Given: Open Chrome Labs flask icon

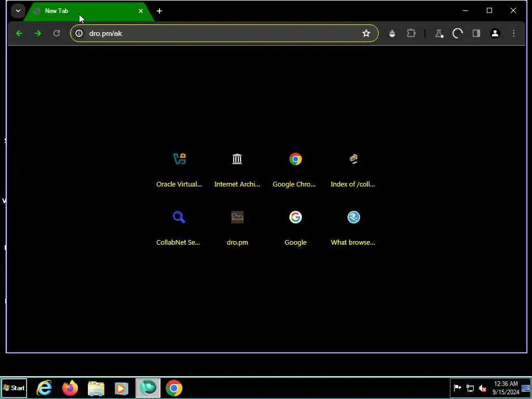Looking at the screenshot, I should [440, 33].
